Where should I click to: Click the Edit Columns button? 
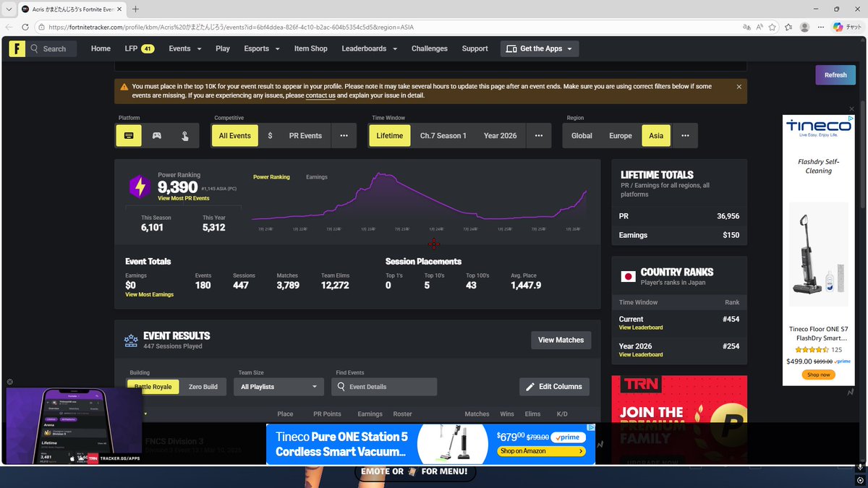(554, 387)
